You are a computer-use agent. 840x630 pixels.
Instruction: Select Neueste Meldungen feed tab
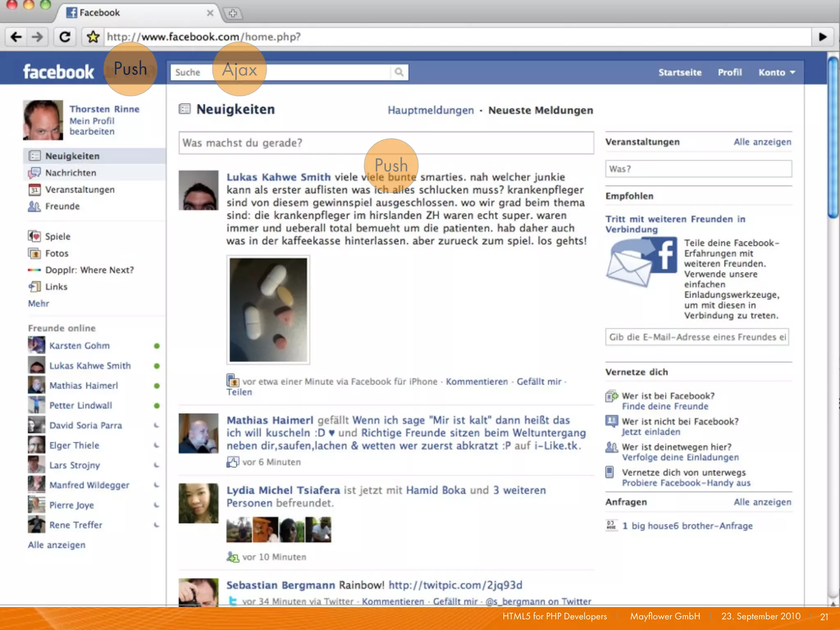click(x=540, y=110)
